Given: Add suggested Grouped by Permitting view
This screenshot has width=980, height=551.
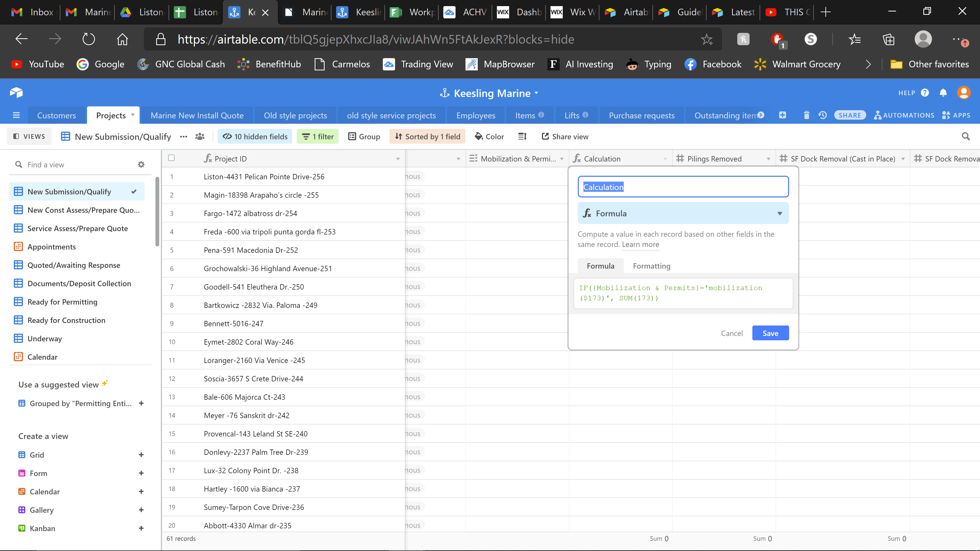Looking at the screenshot, I should pyautogui.click(x=141, y=404).
